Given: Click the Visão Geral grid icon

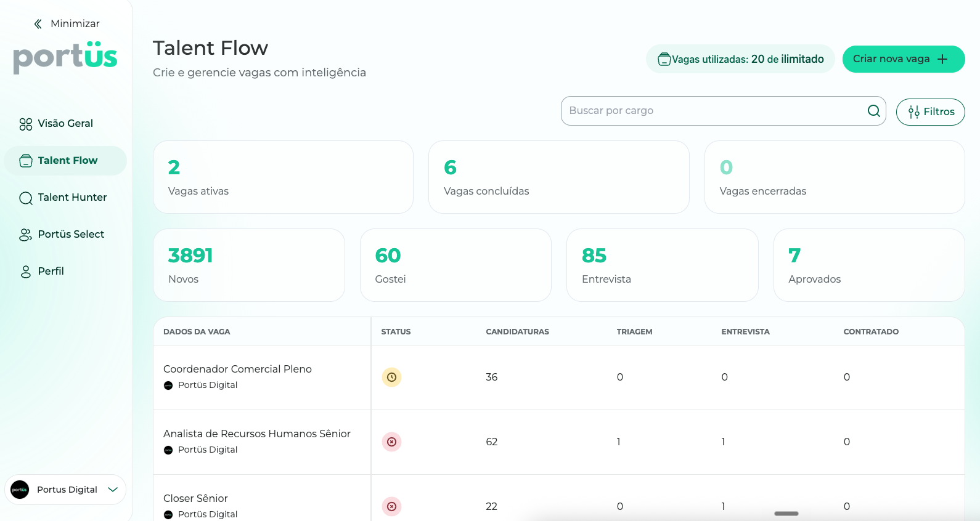Looking at the screenshot, I should tap(26, 124).
